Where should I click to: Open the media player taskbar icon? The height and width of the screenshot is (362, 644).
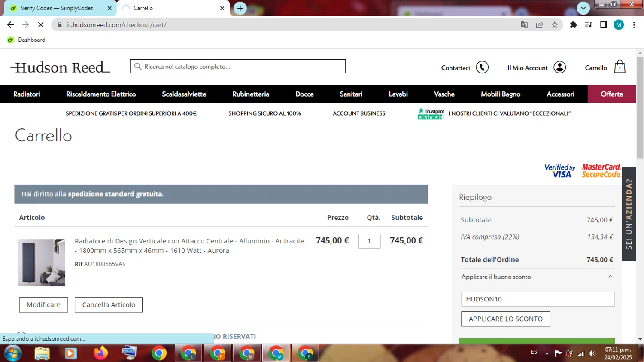(70, 353)
